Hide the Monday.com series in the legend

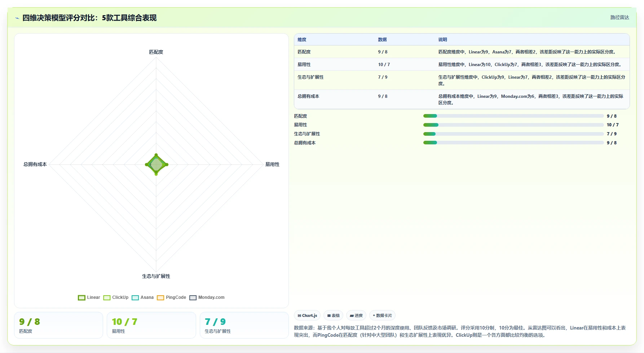[x=207, y=297]
